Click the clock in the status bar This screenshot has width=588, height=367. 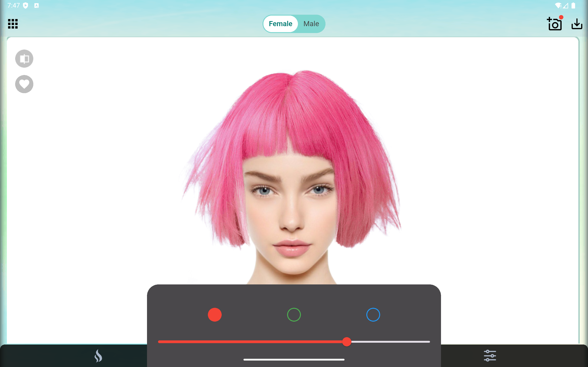coord(13,5)
